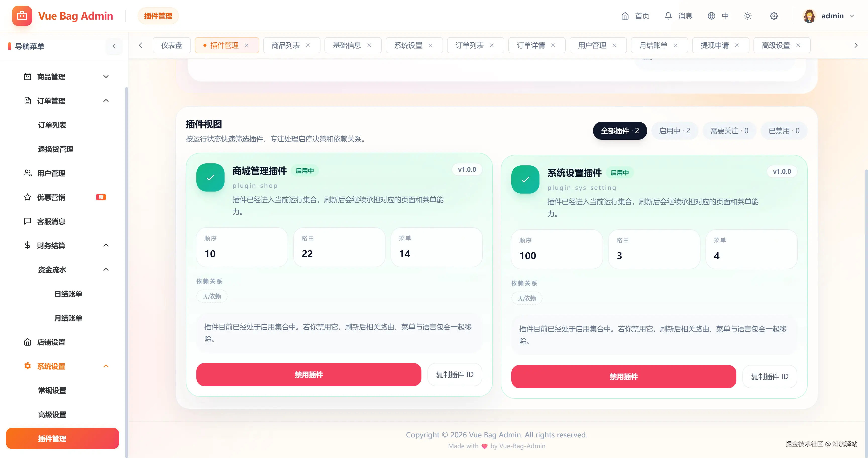Close the 高级设置 tab
868x458 pixels.
[798, 45]
